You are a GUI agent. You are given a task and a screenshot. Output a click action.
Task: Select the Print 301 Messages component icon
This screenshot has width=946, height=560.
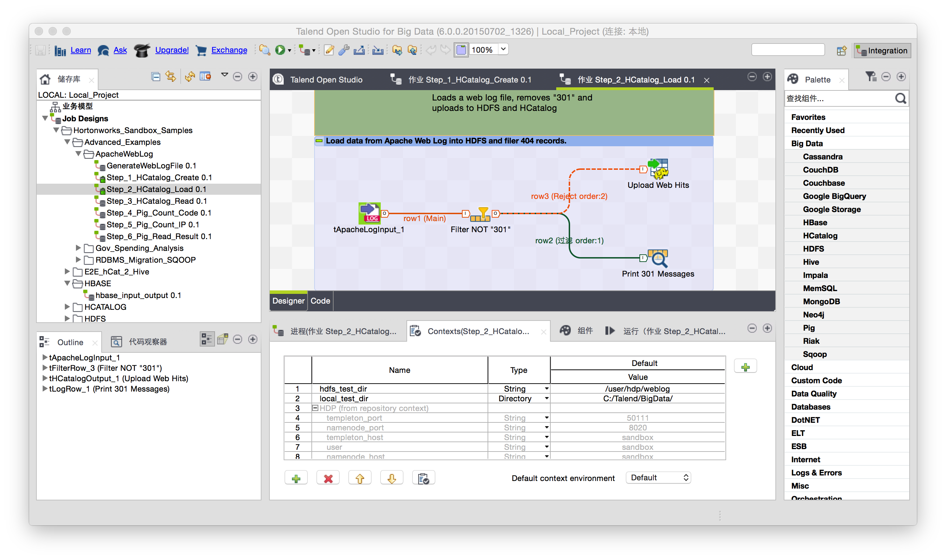(x=658, y=258)
